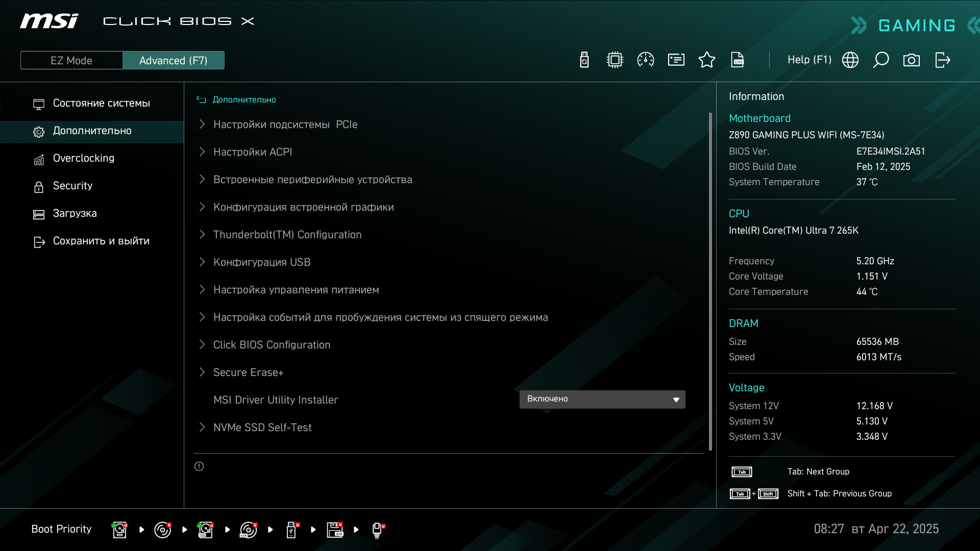The image size is (980, 551).
Task: Expand Настройки подсистемы PCIe chevron
Action: pyautogui.click(x=202, y=124)
